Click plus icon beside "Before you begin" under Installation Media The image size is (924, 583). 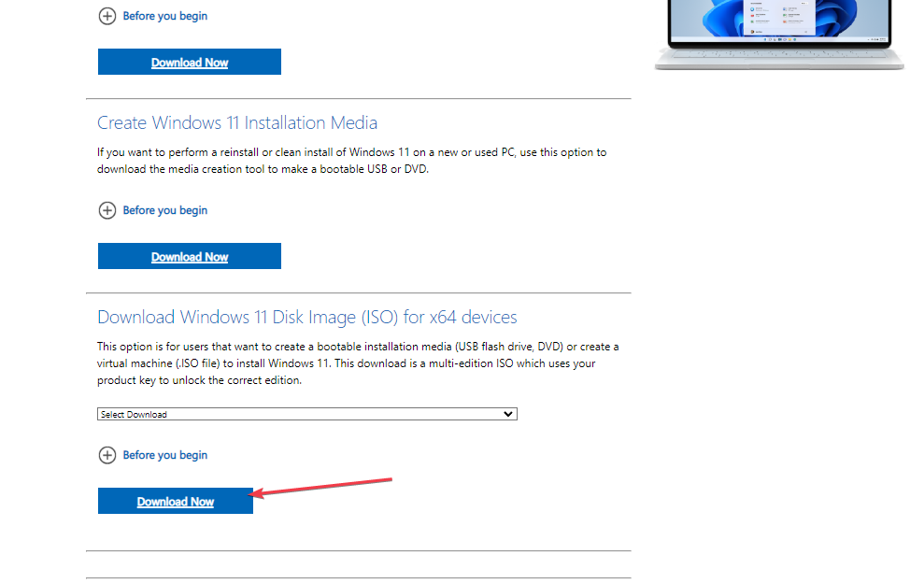pyautogui.click(x=107, y=210)
